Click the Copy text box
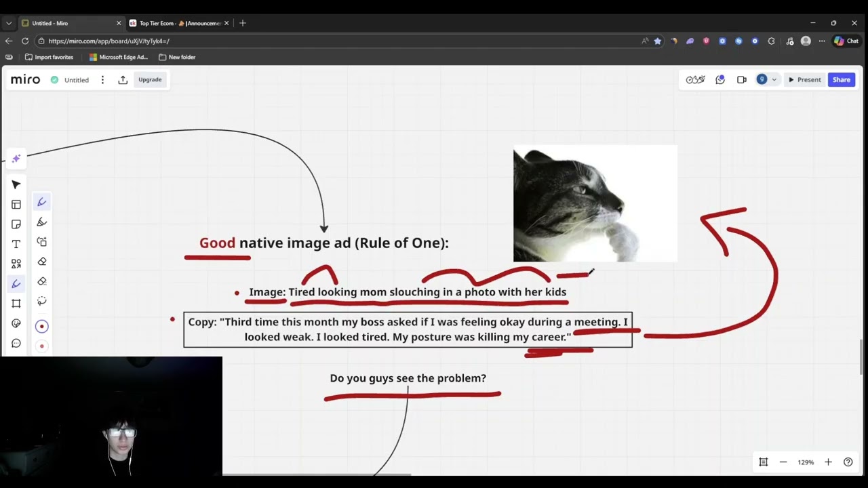 click(x=408, y=329)
